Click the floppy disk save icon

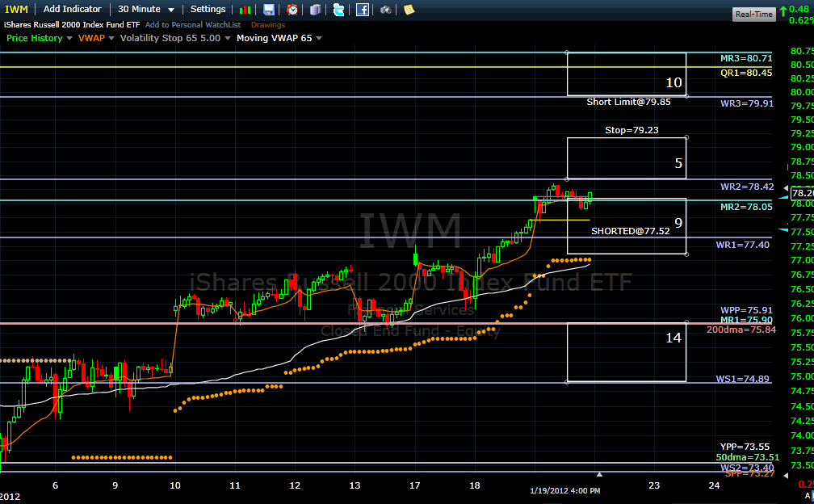[x=268, y=10]
